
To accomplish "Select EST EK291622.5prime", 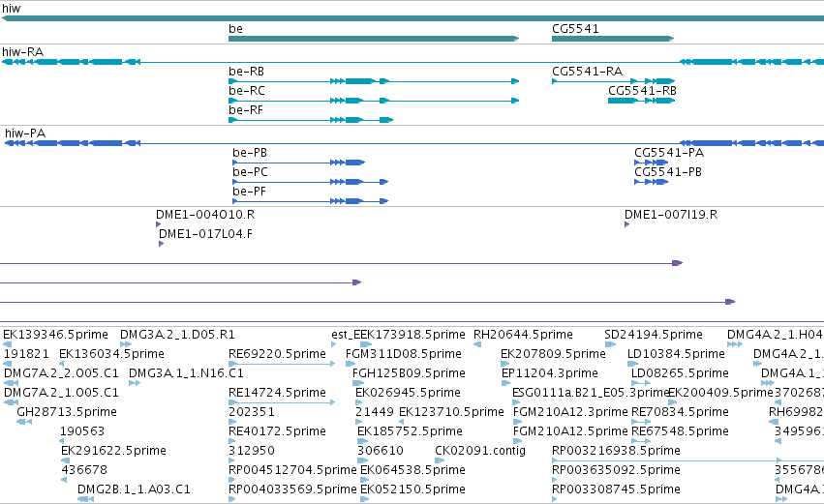I will pyautogui.click(x=113, y=452).
